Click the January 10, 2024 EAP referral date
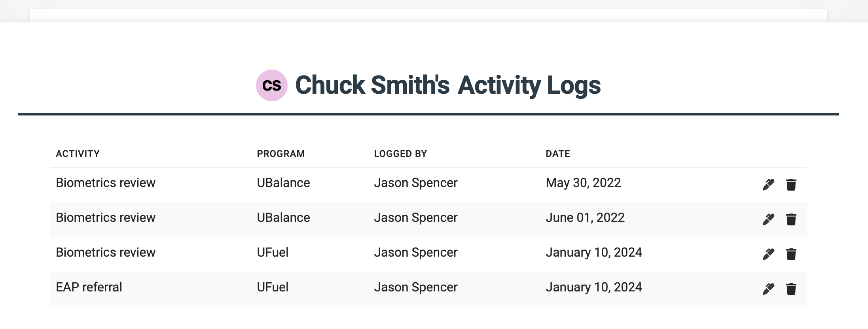The image size is (868, 329). click(594, 287)
